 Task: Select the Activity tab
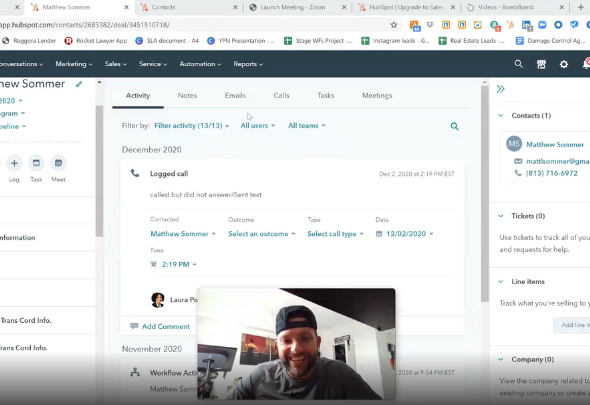(138, 96)
